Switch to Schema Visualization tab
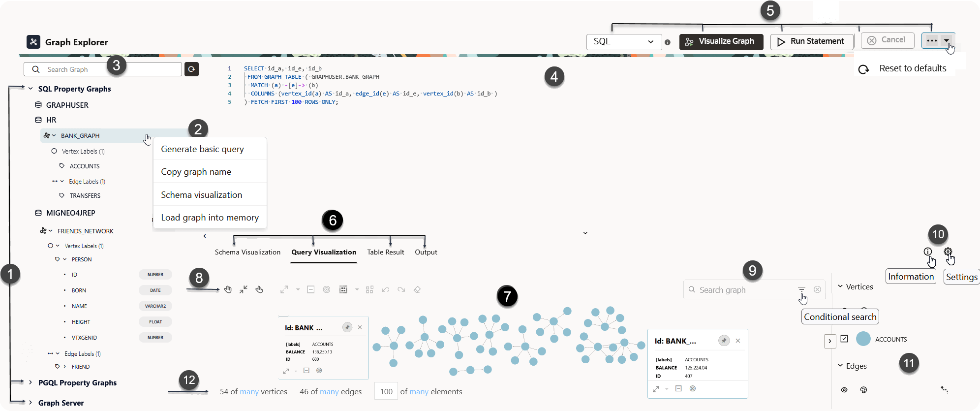This screenshot has width=980, height=411. pyautogui.click(x=247, y=252)
